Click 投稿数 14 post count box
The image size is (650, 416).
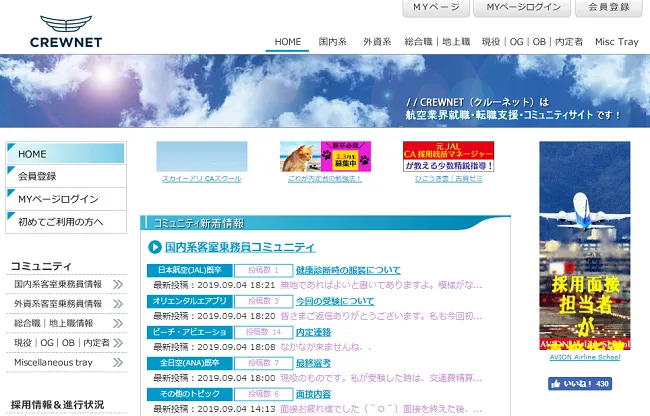coord(264,332)
